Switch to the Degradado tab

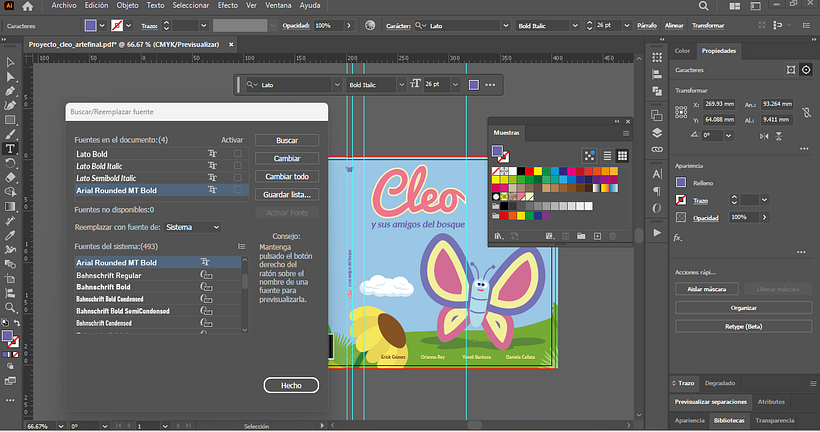(x=720, y=383)
